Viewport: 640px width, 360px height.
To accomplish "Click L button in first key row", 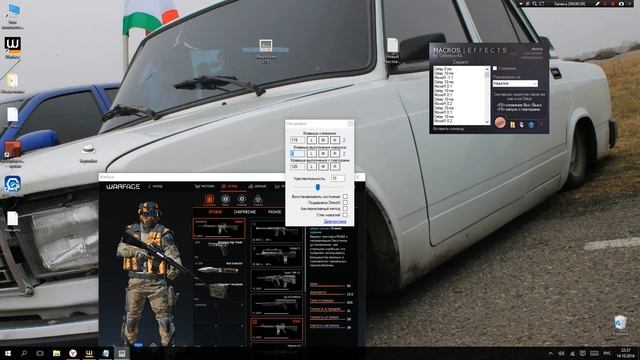I will tap(312, 140).
